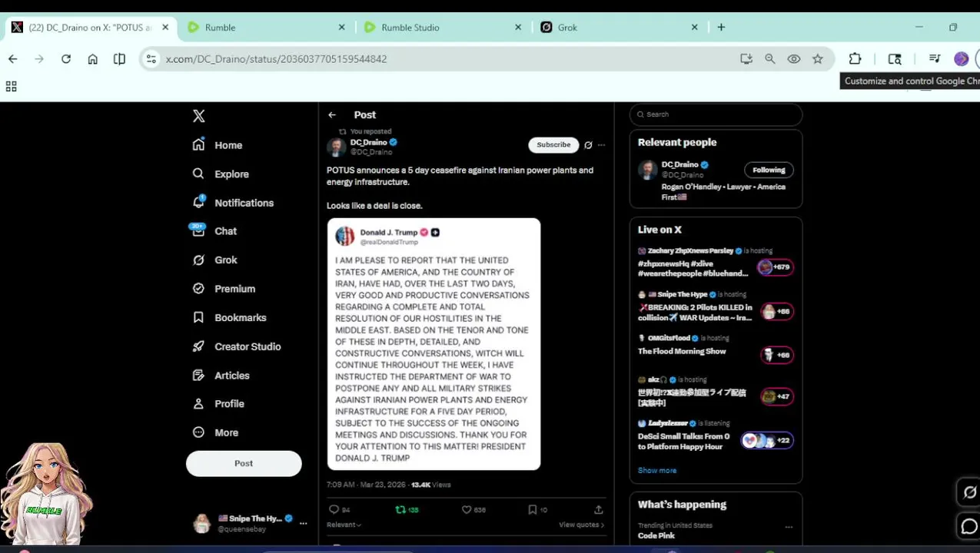
Task: Open a new browser tab
Action: pos(721,27)
